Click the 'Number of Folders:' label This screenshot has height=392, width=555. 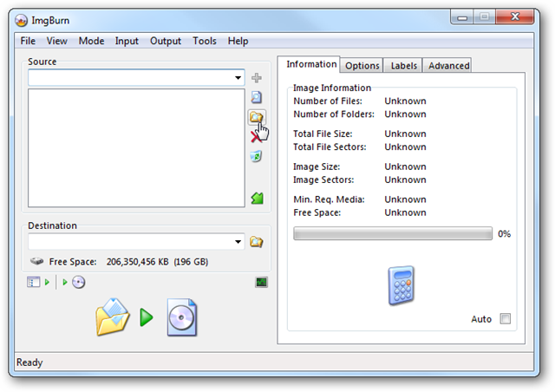pyautogui.click(x=334, y=114)
